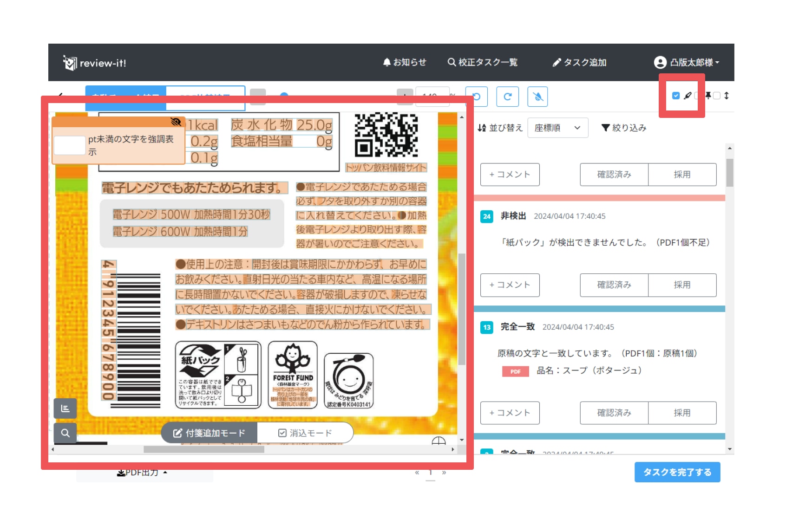Click the 炭水化物 25.0g value
Image resolution: width=799 pixels, height=532 pixels.
click(282, 125)
